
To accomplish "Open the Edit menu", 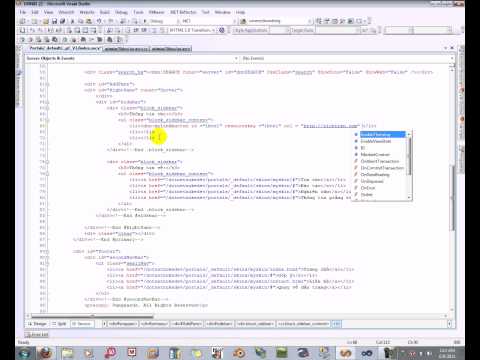I will coord(35,12).
